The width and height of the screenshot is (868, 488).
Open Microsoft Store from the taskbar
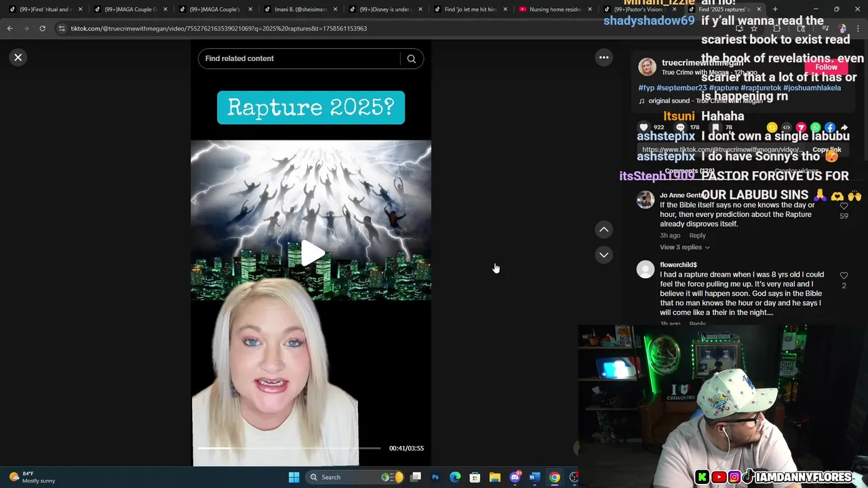pos(475,477)
